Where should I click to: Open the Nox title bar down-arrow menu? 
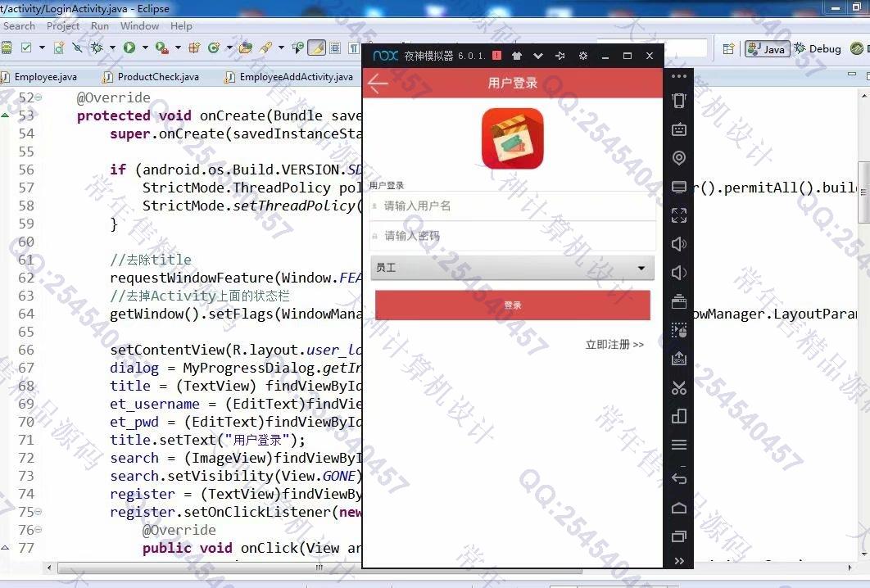coord(537,56)
